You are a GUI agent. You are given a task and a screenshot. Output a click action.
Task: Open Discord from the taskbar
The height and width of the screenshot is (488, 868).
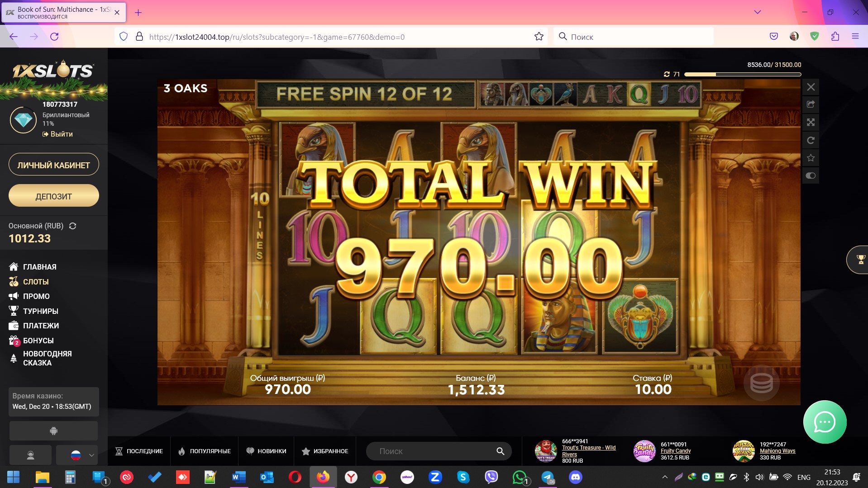pos(576,477)
